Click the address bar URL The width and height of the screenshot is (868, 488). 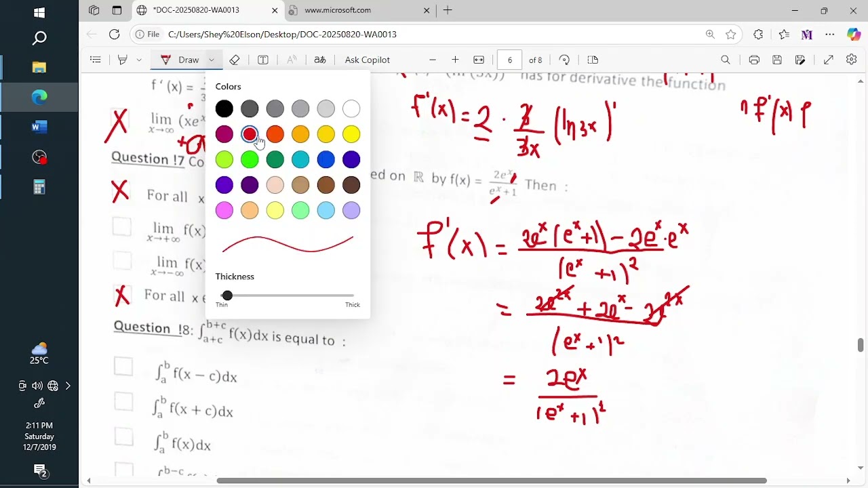(x=282, y=34)
